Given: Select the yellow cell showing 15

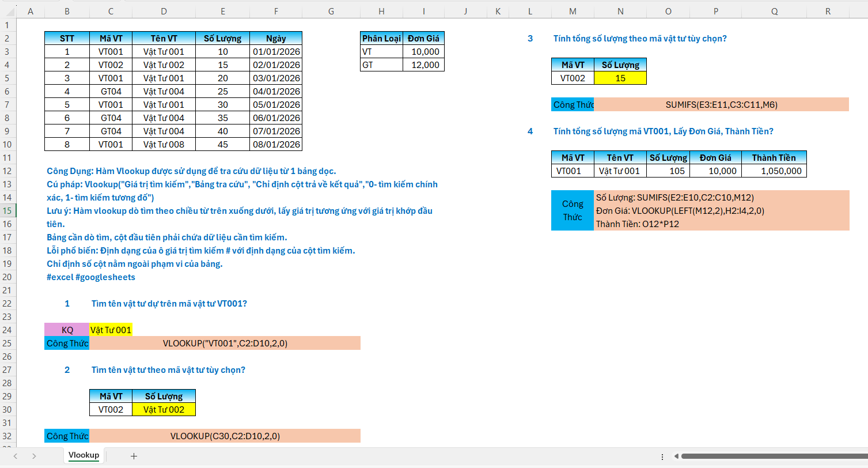Looking at the screenshot, I should [x=620, y=78].
